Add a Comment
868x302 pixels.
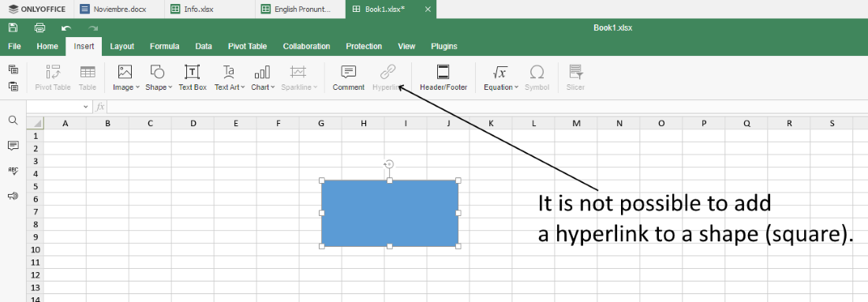coord(348,77)
